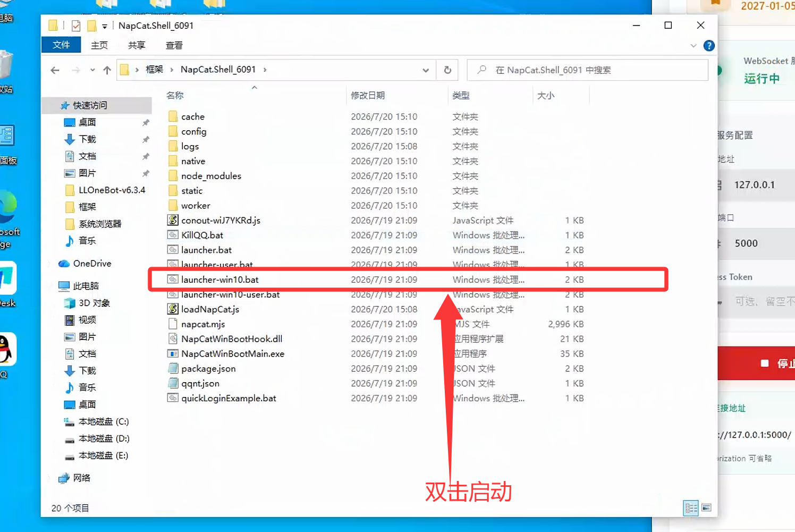This screenshot has height=532, width=795.
Task: Open the logs folder
Action: 190,146
